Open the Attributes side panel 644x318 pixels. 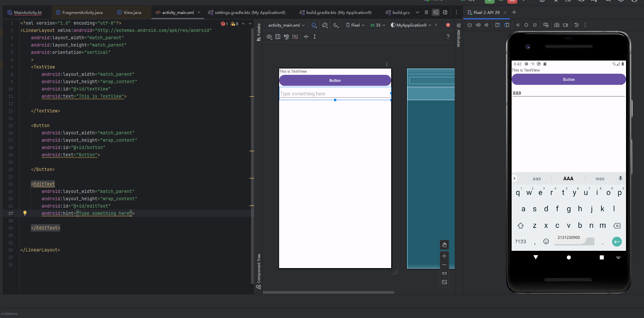coord(459,35)
